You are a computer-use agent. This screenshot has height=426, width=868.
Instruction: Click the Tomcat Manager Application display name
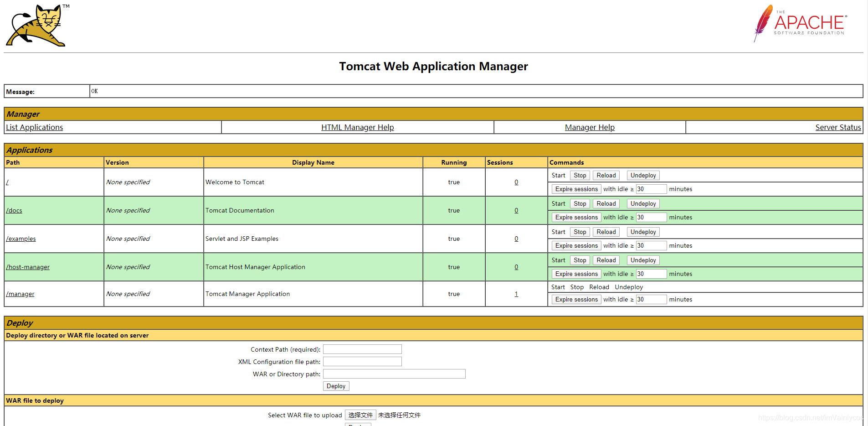pyautogui.click(x=247, y=294)
